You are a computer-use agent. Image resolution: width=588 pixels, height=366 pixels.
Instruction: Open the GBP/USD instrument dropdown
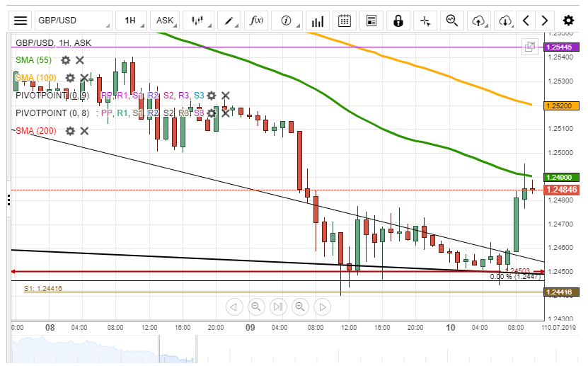[73, 21]
